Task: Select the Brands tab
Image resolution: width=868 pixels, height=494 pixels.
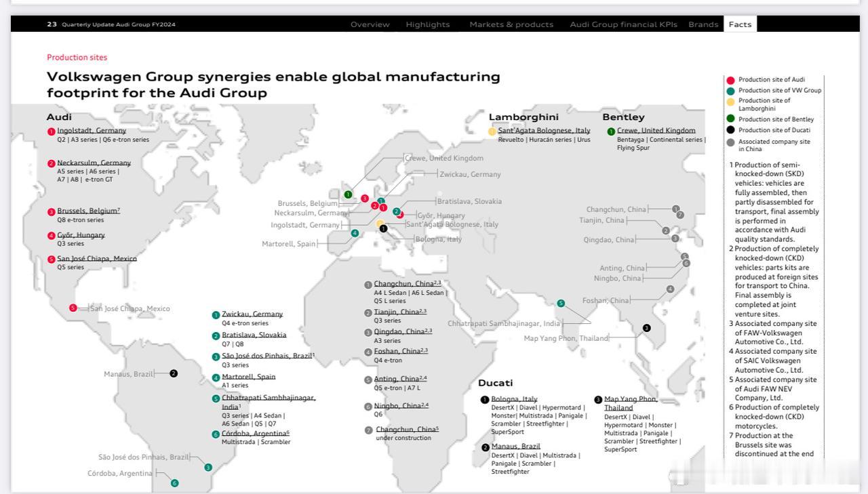Action: click(x=703, y=24)
